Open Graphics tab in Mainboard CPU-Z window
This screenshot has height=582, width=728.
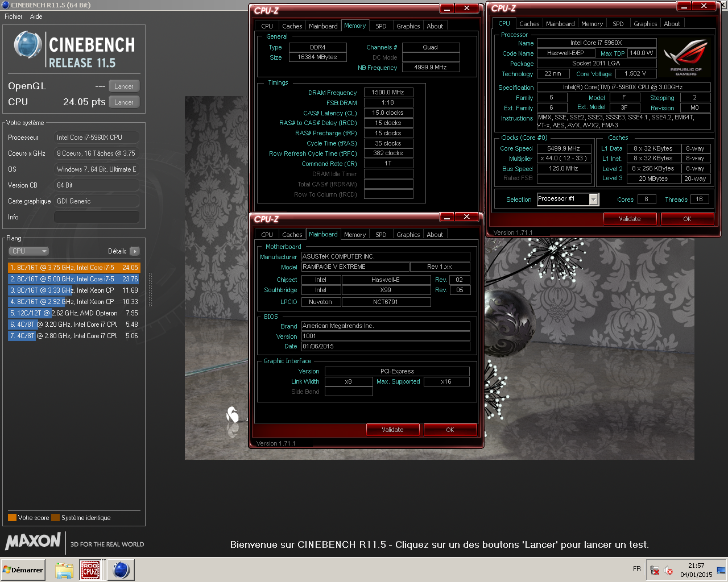(x=408, y=235)
